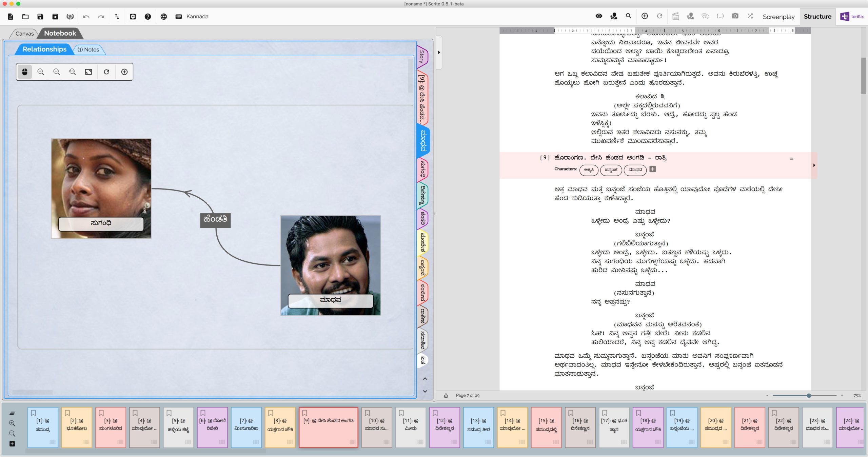
Task: Toggle mouse pan mode in the relationships toolbar
Action: point(25,72)
